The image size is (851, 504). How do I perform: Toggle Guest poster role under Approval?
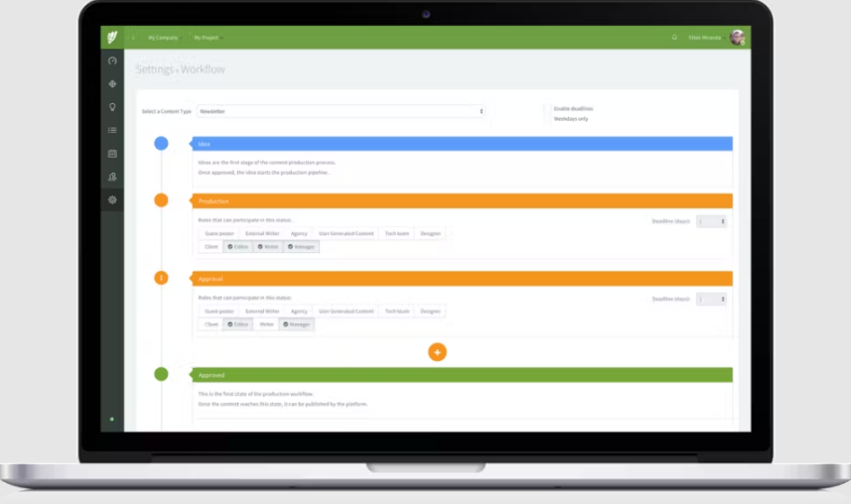tap(219, 312)
